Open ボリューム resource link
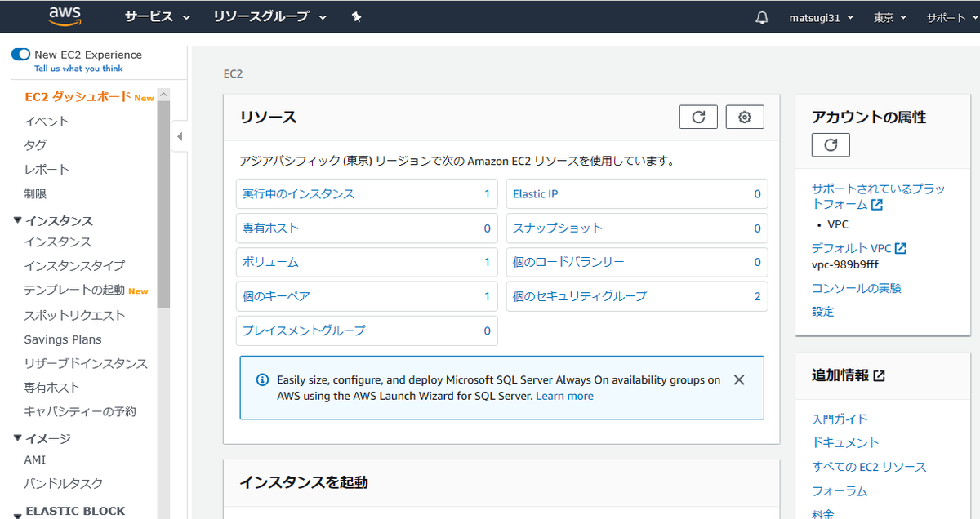The image size is (980, 519). [270, 262]
